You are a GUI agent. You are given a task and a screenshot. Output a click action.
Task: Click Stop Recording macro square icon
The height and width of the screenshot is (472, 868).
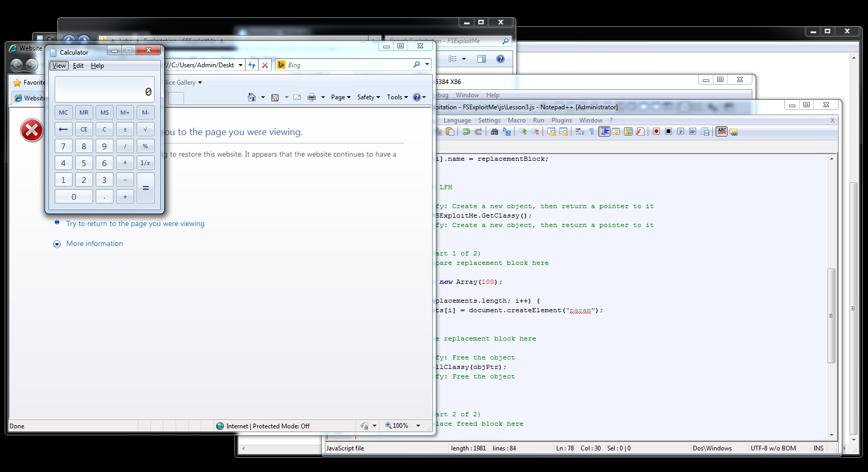[668, 131]
